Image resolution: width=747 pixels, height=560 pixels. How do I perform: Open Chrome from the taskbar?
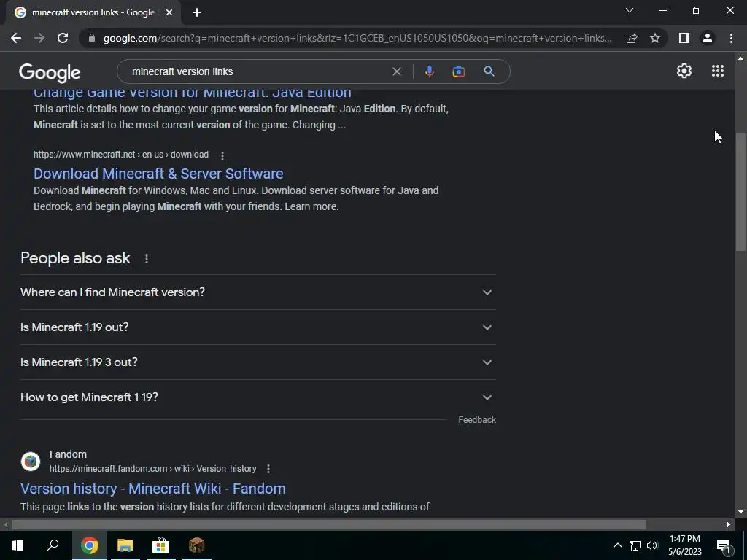click(89, 545)
